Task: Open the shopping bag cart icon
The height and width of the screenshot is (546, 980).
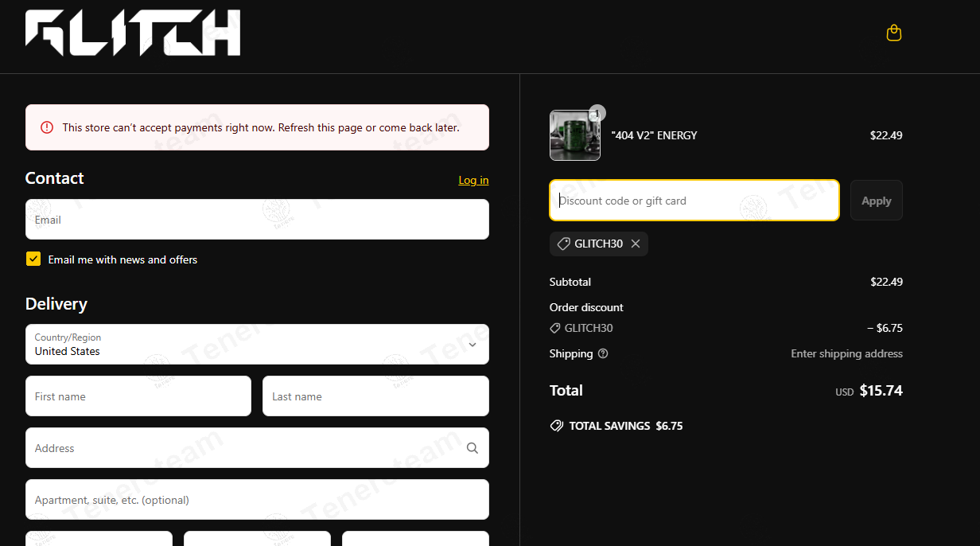Action: coord(894,33)
